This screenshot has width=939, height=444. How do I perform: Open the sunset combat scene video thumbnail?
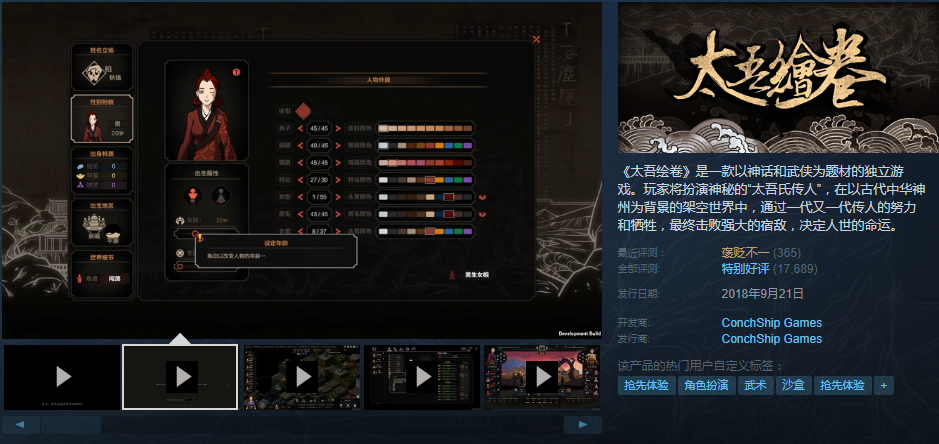[x=542, y=377]
